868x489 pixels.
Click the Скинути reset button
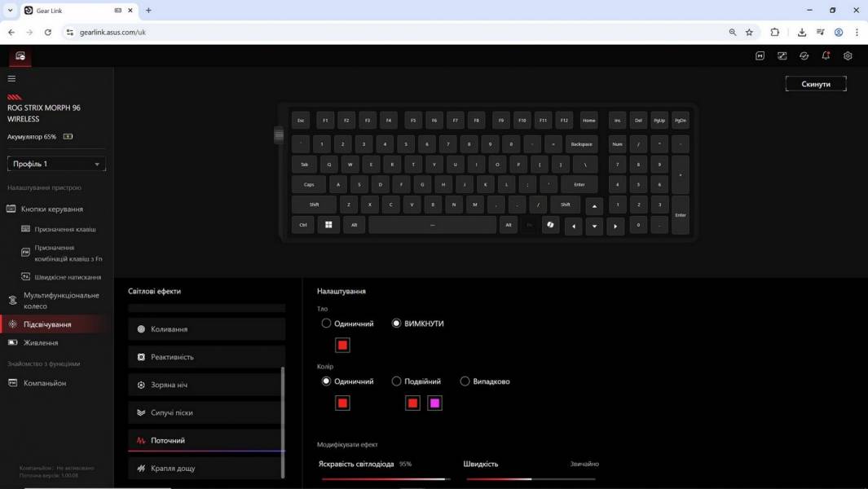[x=816, y=84]
